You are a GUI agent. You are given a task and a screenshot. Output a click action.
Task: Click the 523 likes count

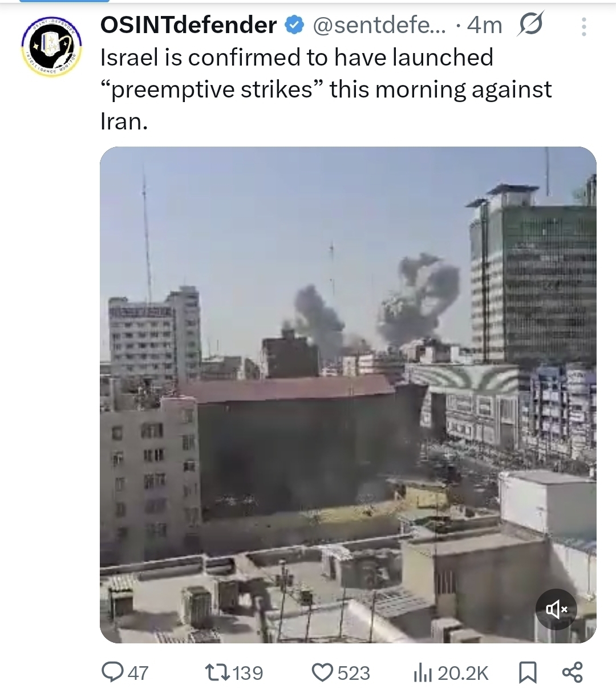[354, 673]
